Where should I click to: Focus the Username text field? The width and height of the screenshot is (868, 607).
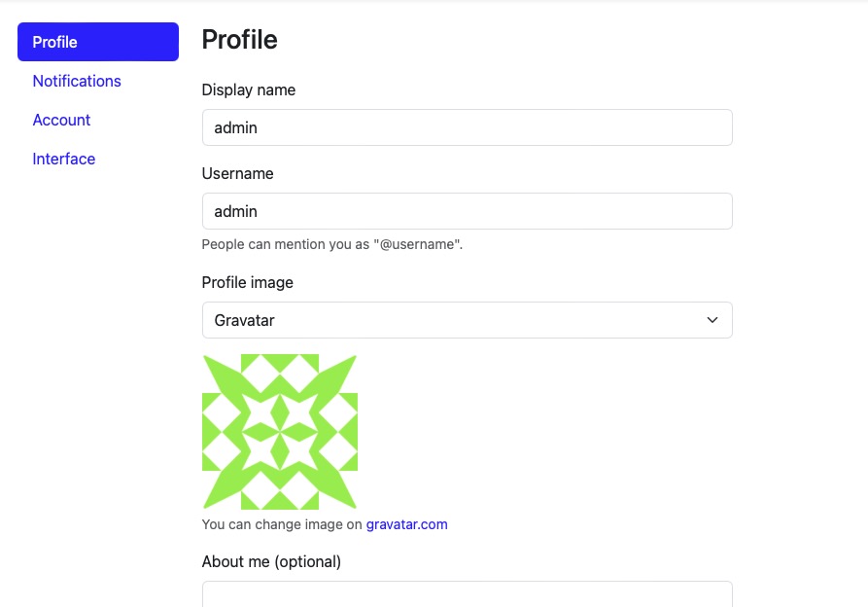tap(467, 211)
